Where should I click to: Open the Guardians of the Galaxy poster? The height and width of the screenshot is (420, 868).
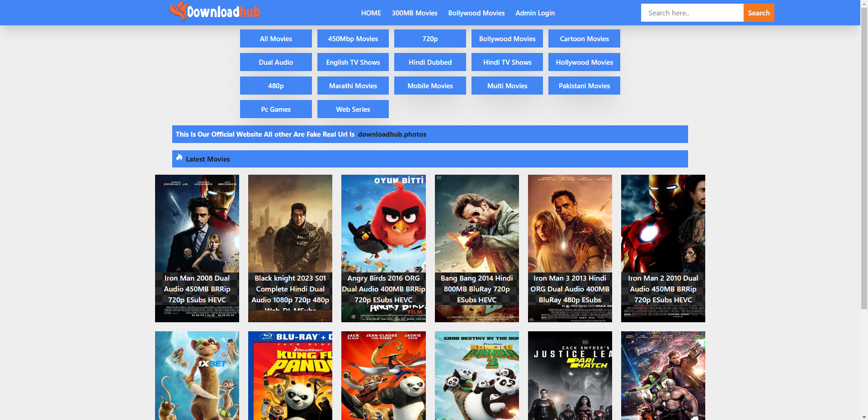(x=663, y=376)
